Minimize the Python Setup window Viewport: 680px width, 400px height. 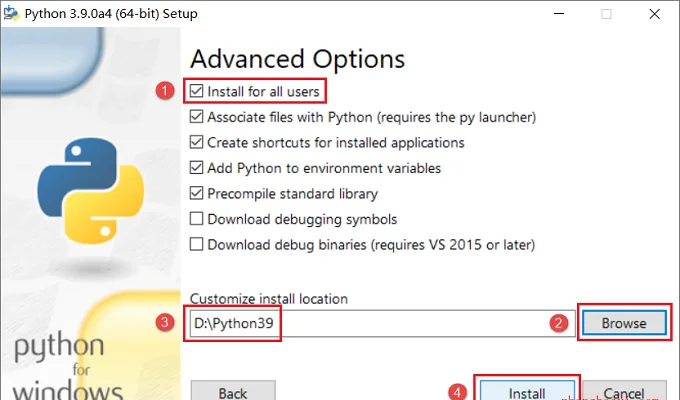click(x=559, y=13)
